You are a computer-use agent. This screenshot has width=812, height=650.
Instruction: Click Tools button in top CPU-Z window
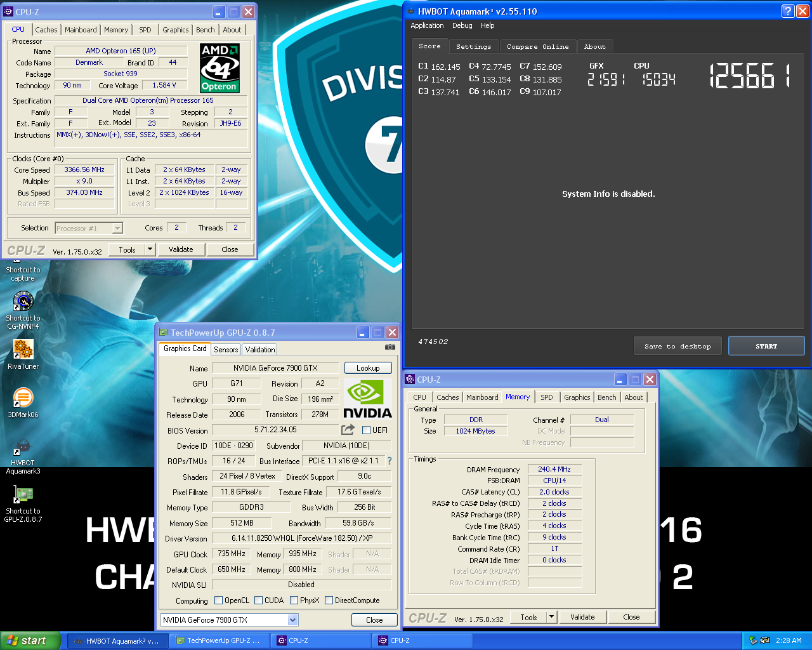pos(127,249)
